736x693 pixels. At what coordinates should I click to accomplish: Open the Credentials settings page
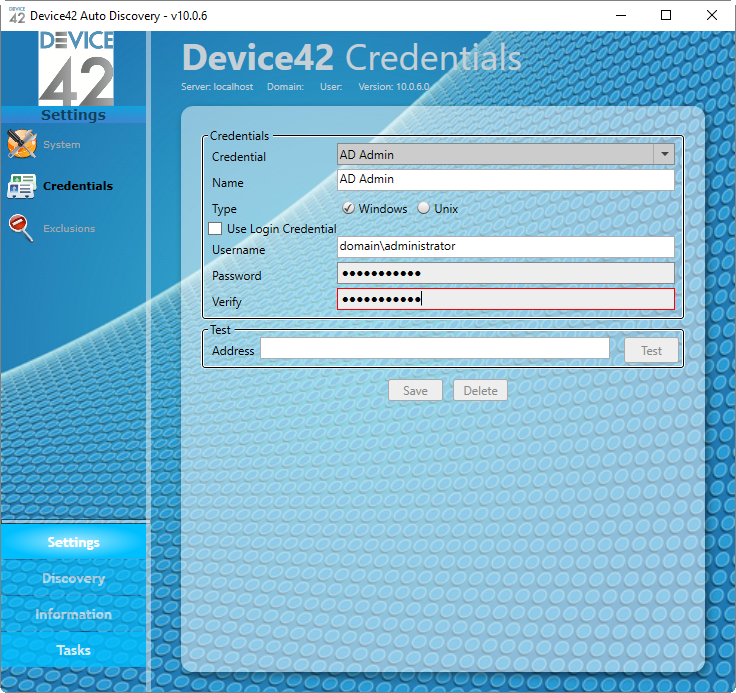coord(78,186)
